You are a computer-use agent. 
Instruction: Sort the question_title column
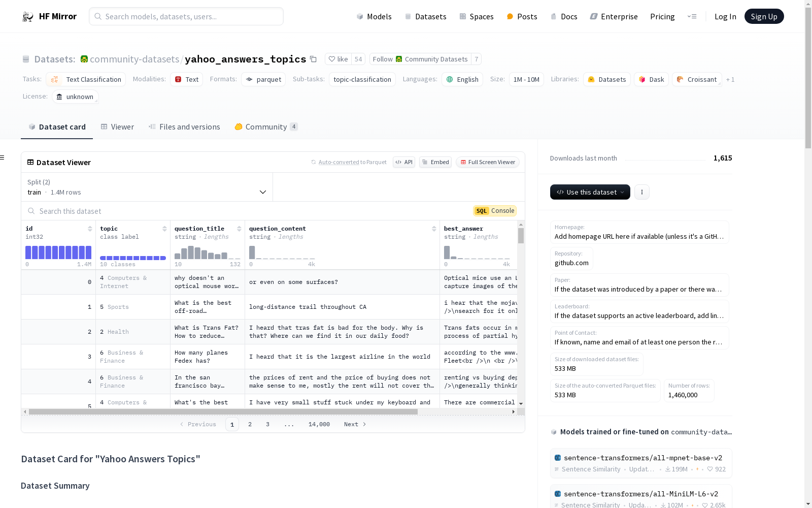[239, 229]
